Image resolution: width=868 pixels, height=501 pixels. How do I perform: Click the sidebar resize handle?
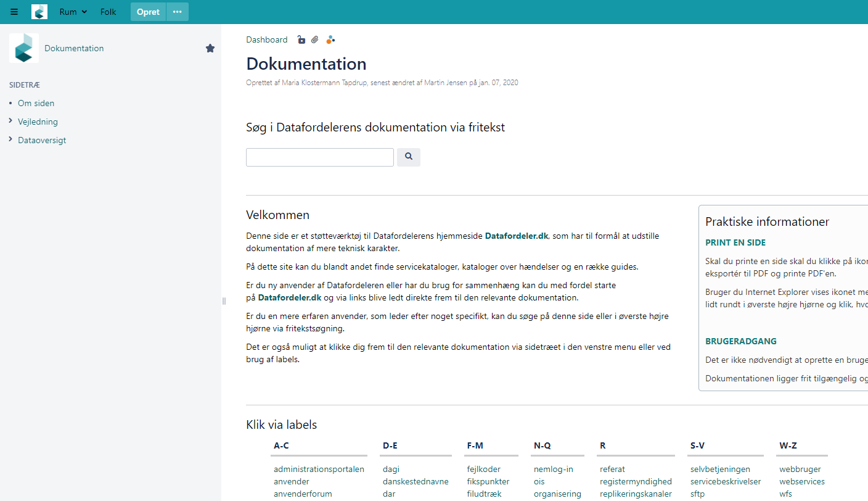[224, 301]
